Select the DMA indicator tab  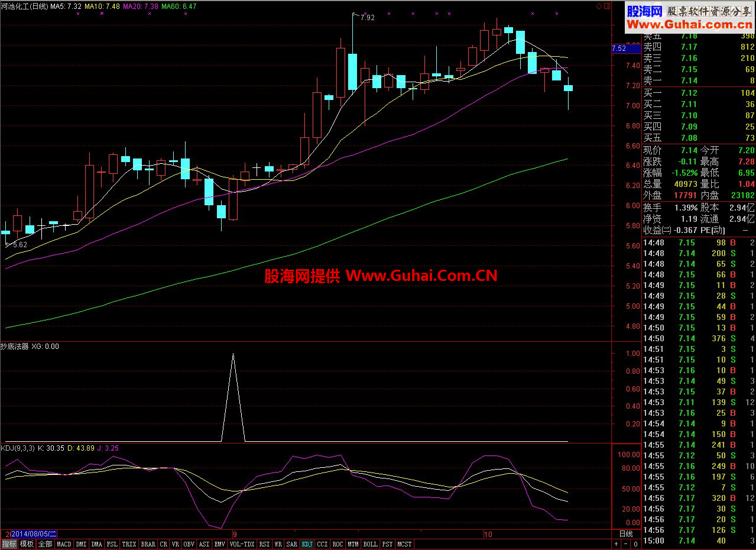tap(96, 543)
